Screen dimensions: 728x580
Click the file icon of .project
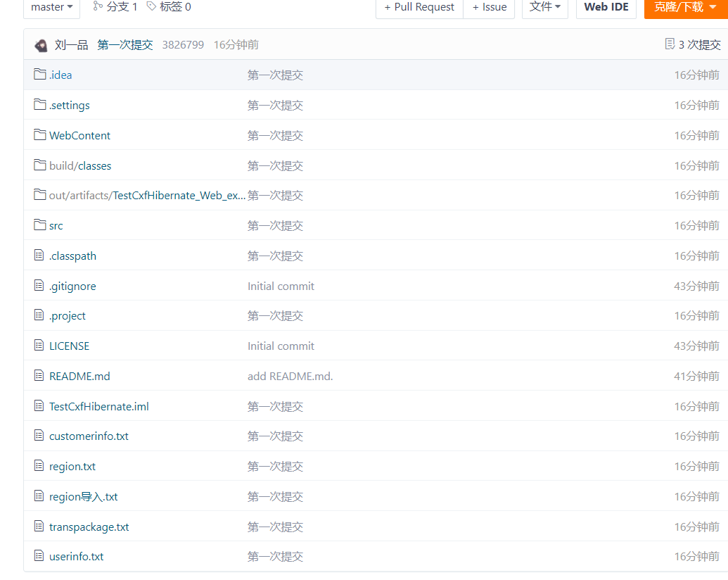(39, 315)
